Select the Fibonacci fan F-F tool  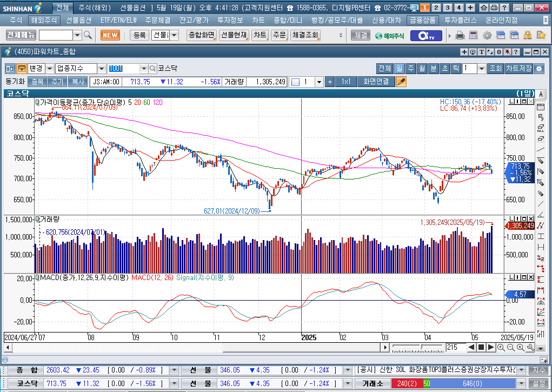pyautogui.click(x=541, y=312)
